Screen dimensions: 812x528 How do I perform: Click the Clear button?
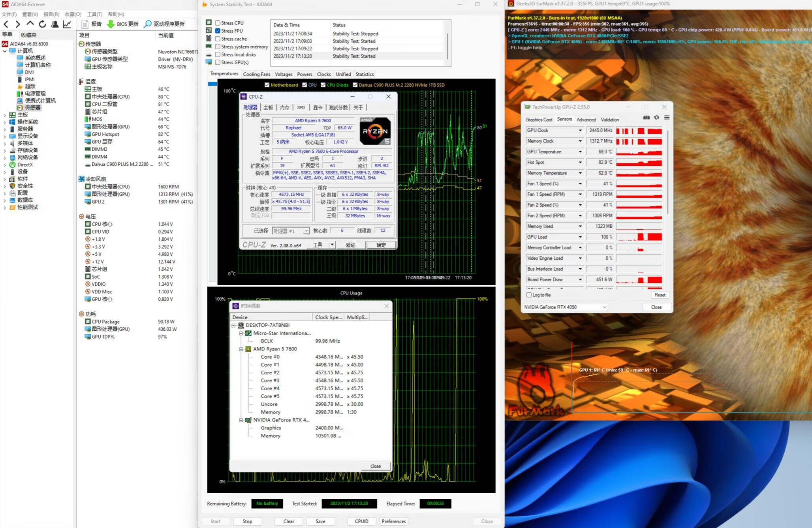point(289,521)
